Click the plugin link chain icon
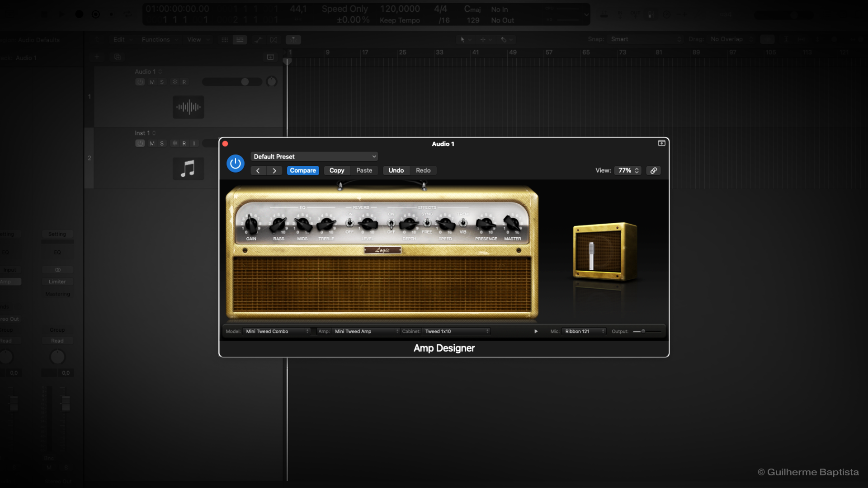Image resolution: width=868 pixels, height=488 pixels. (653, 170)
